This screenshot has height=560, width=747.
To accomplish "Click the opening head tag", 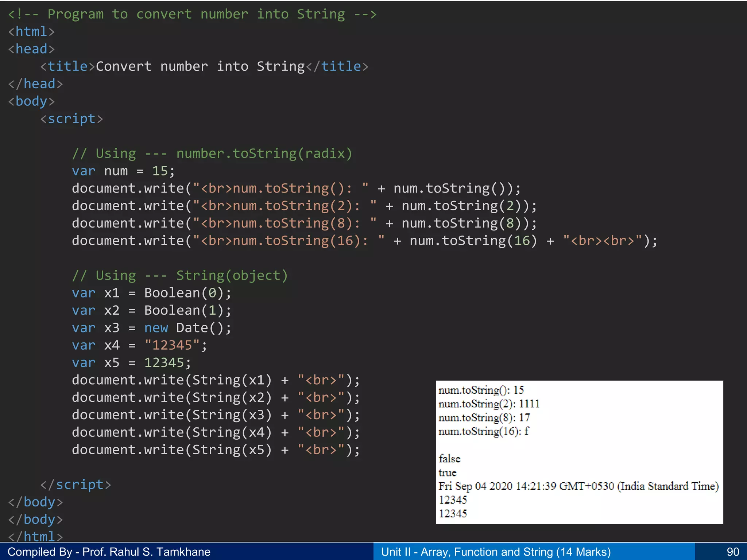I will (x=31, y=49).
